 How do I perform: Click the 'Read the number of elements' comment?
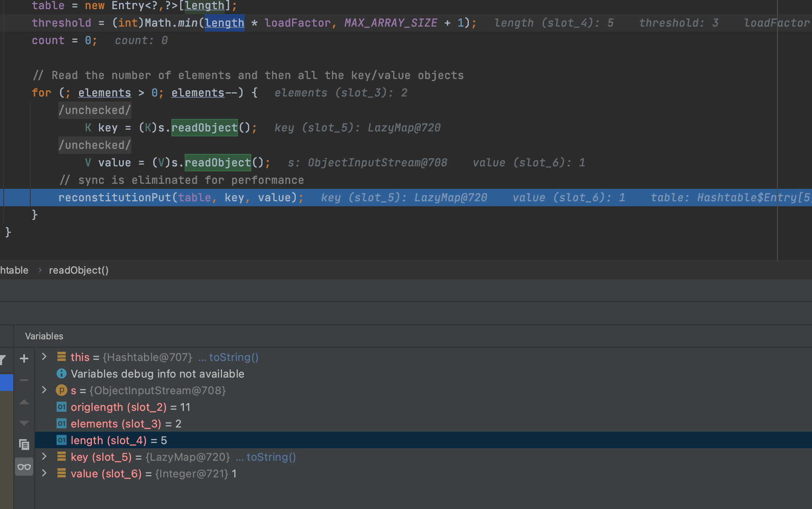coord(248,75)
